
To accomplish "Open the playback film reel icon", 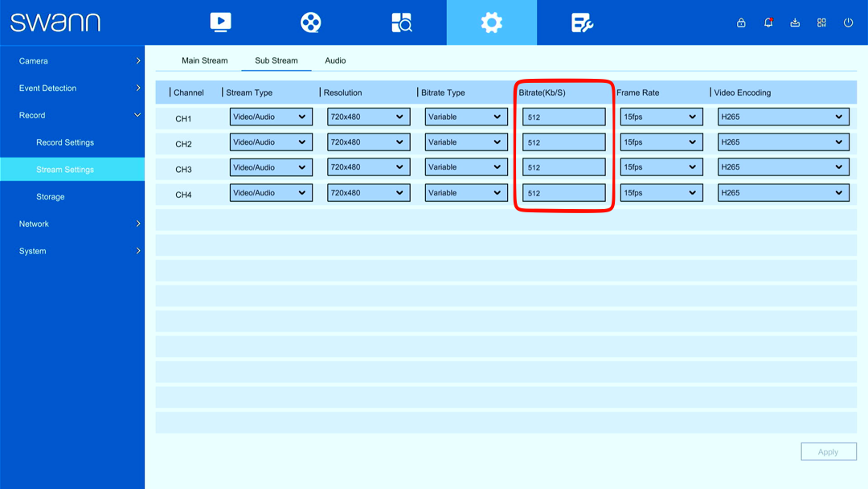I will tap(310, 23).
